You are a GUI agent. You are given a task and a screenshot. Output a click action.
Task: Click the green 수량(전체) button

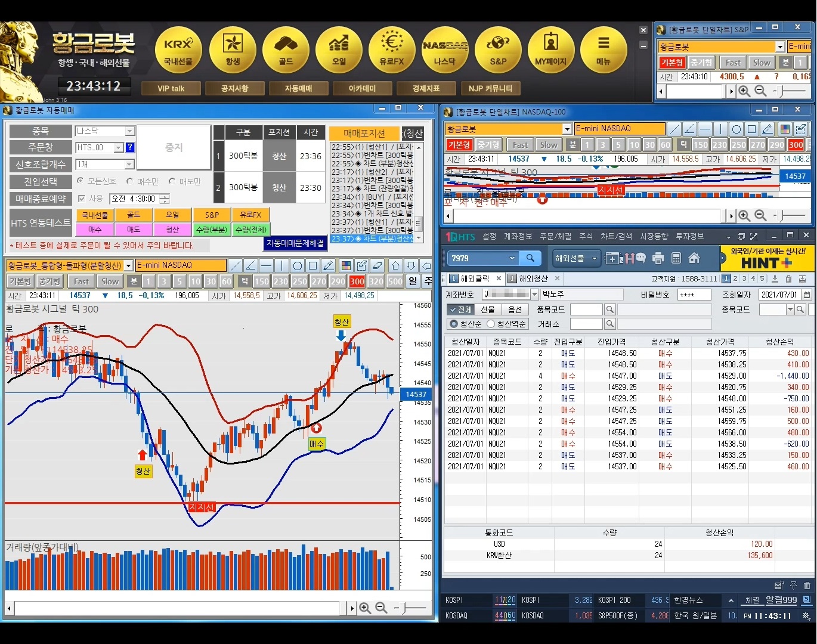[251, 230]
